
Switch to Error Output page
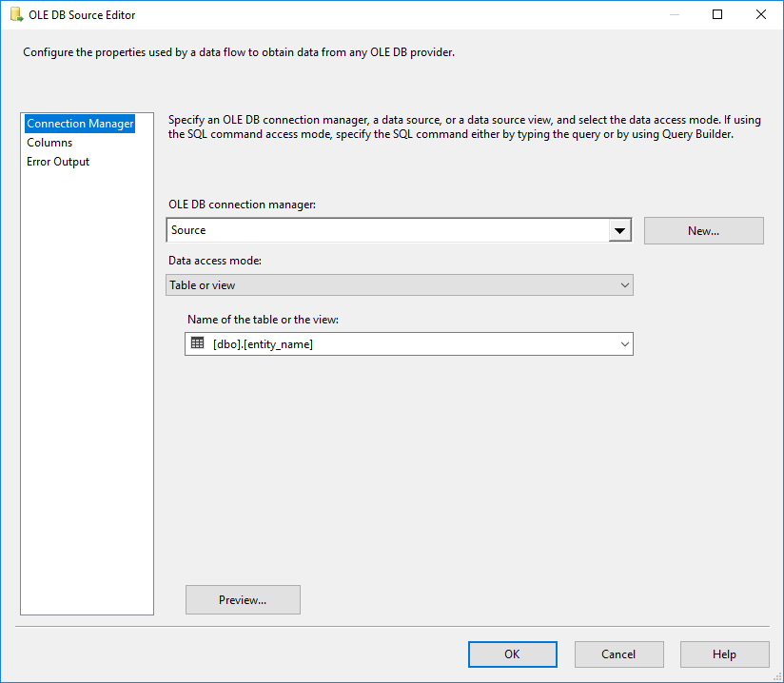pos(58,162)
